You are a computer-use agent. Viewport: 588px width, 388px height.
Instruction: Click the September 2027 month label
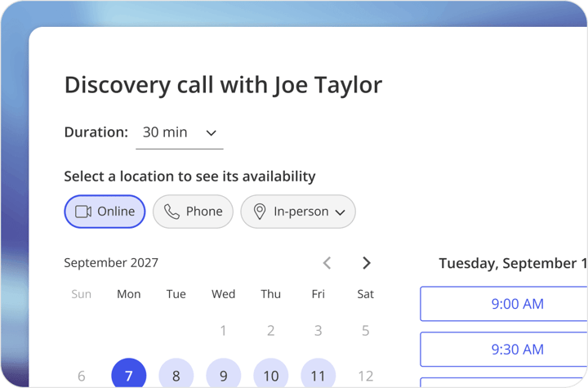tap(111, 263)
